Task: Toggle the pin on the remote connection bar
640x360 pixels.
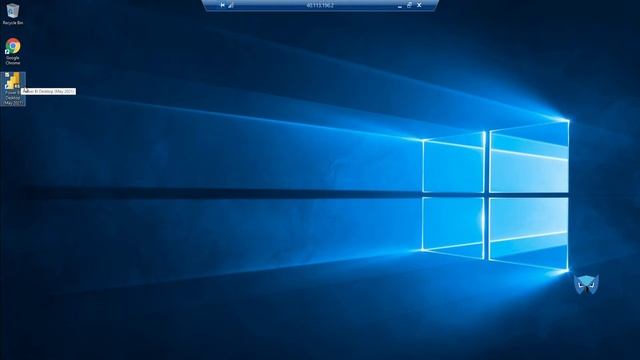Action: tap(222, 5)
